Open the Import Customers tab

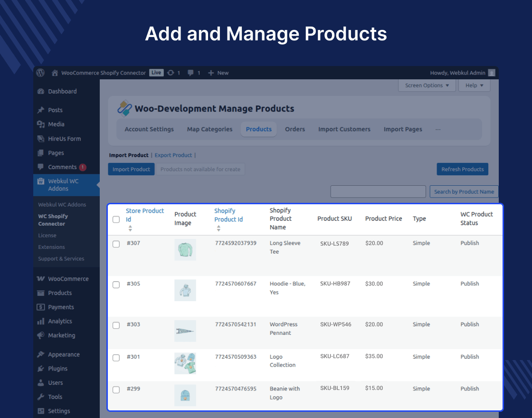[x=344, y=129]
